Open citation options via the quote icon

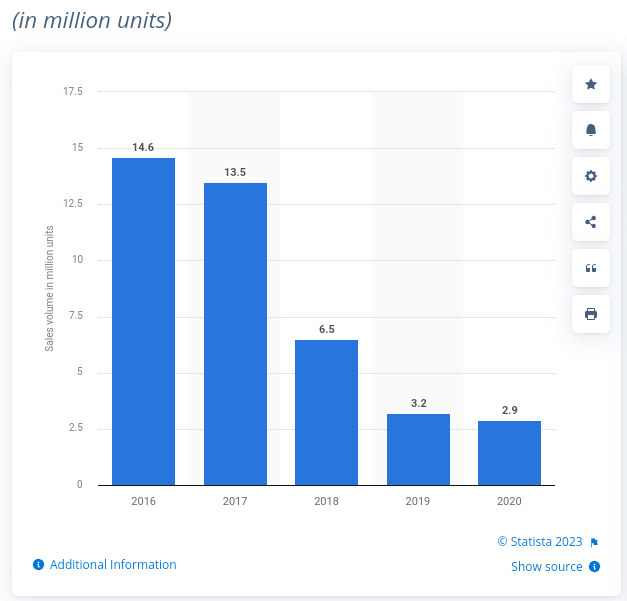590,268
